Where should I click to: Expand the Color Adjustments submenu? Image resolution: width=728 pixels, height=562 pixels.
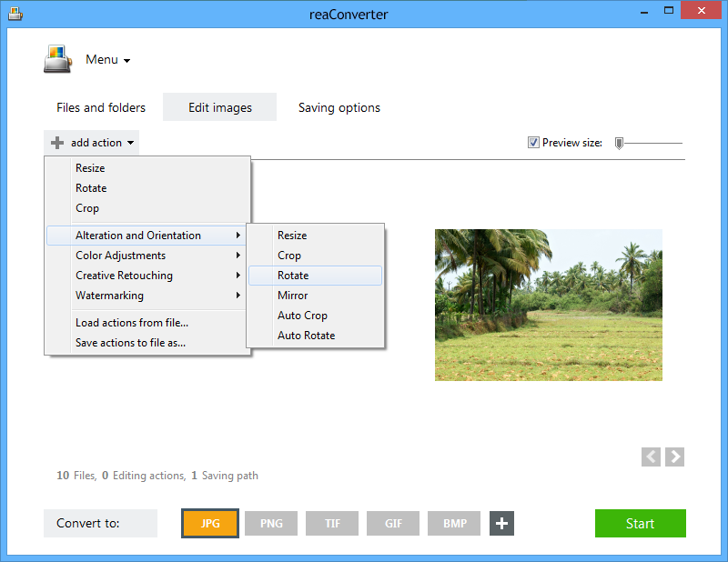click(146, 256)
